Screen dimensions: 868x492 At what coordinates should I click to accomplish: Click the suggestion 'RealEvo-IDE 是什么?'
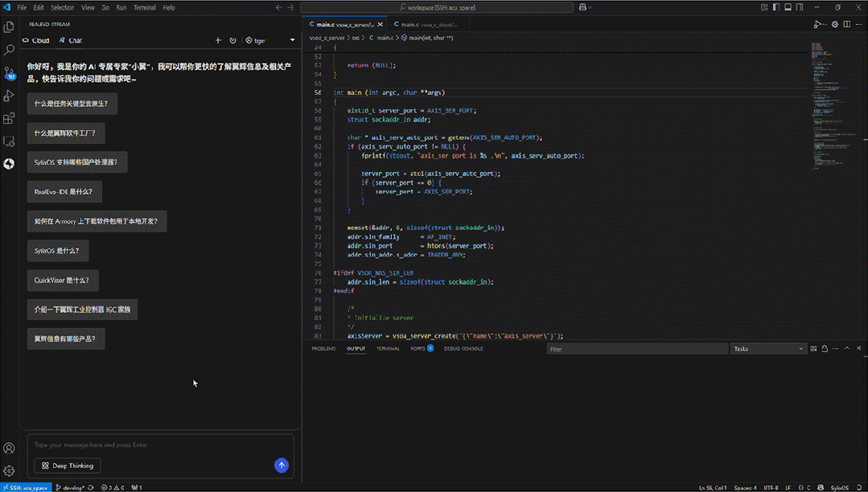coord(64,192)
